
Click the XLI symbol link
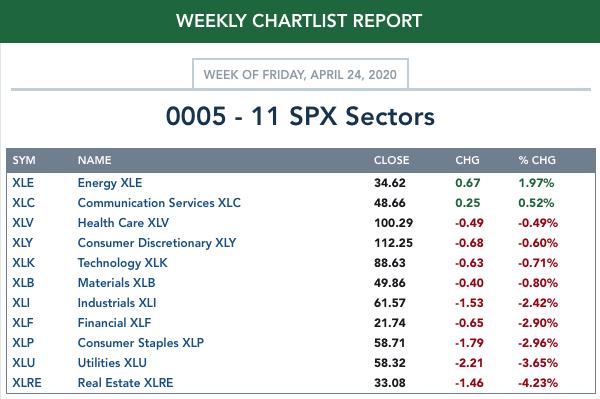(21, 303)
